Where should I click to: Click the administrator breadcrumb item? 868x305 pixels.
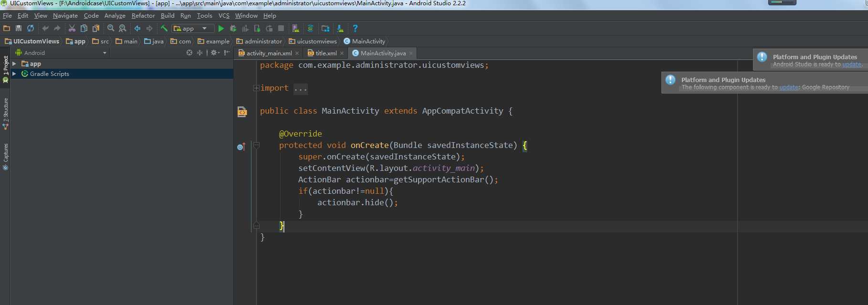(x=259, y=42)
